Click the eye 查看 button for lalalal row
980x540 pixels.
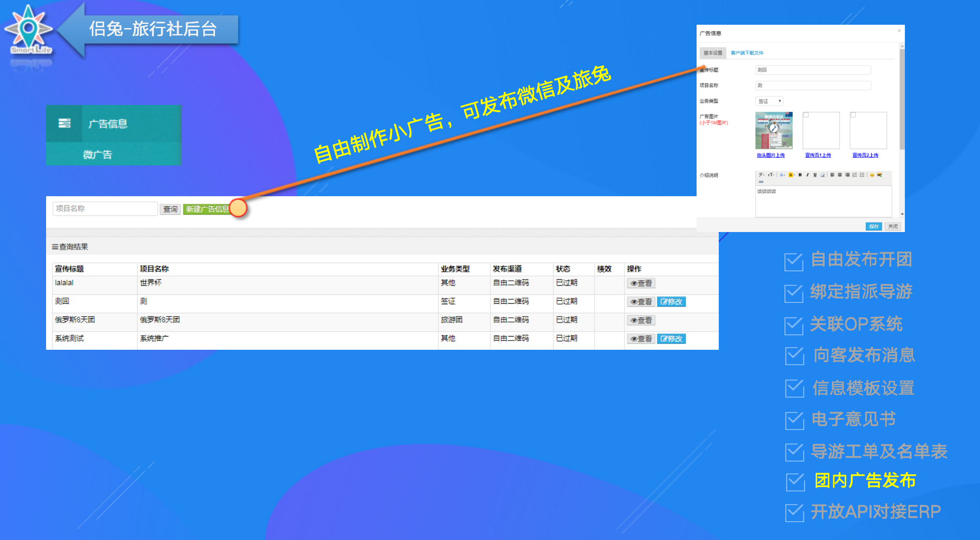(641, 283)
